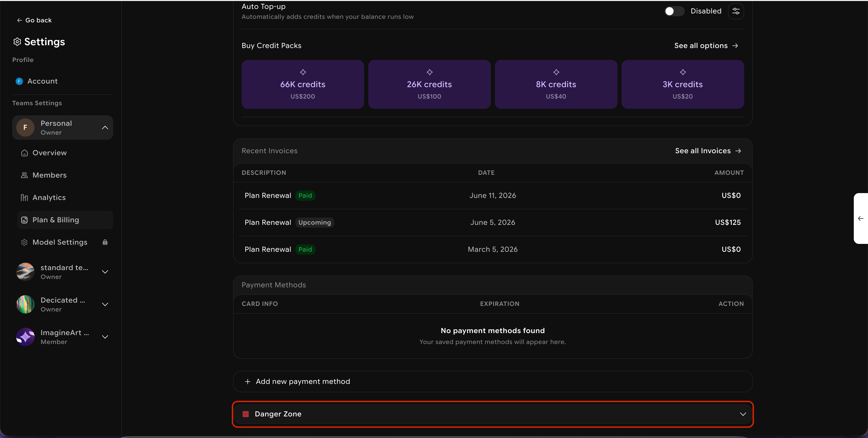Click See all options link

click(706, 45)
